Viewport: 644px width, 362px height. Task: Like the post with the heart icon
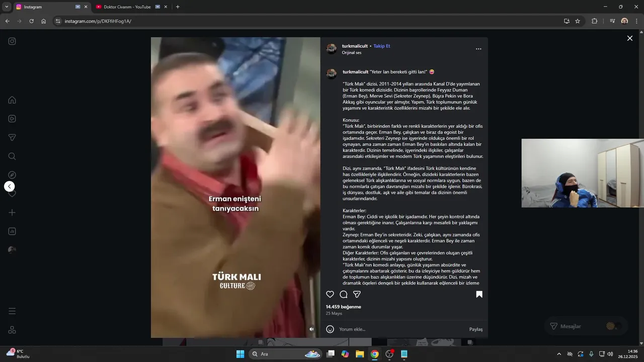coord(330,294)
